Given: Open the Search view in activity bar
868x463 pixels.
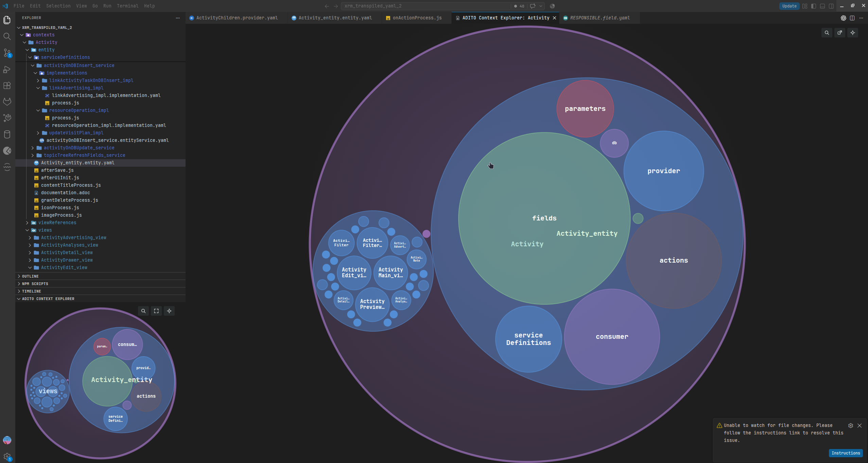Looking at the screenshot, I should 7,36.
